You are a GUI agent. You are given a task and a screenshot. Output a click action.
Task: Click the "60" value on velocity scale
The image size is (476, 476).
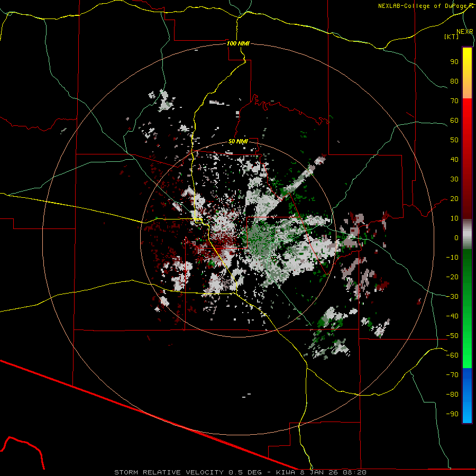[454, 121]
